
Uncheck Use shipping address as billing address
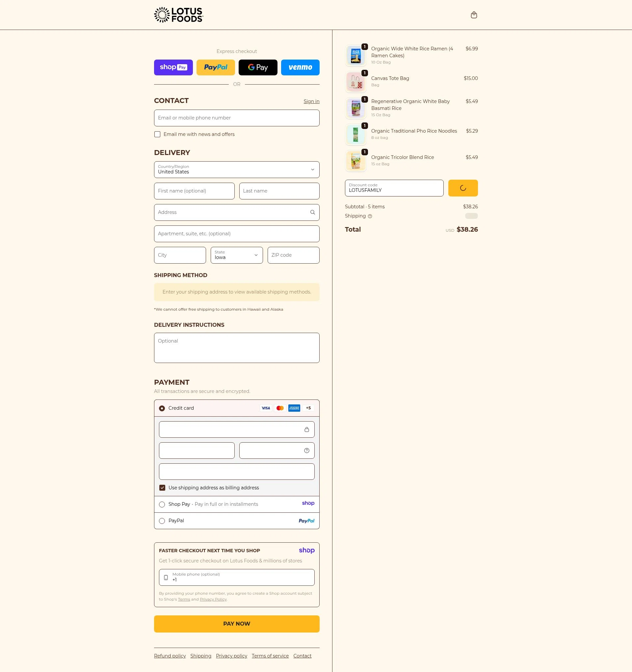tap(162, 487)
